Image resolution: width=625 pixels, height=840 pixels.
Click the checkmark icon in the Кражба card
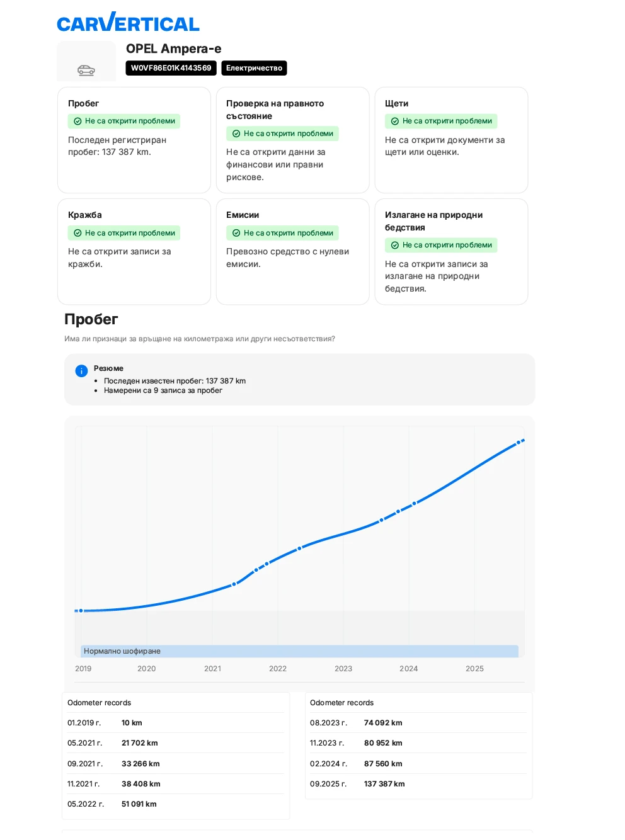(77, 233)
